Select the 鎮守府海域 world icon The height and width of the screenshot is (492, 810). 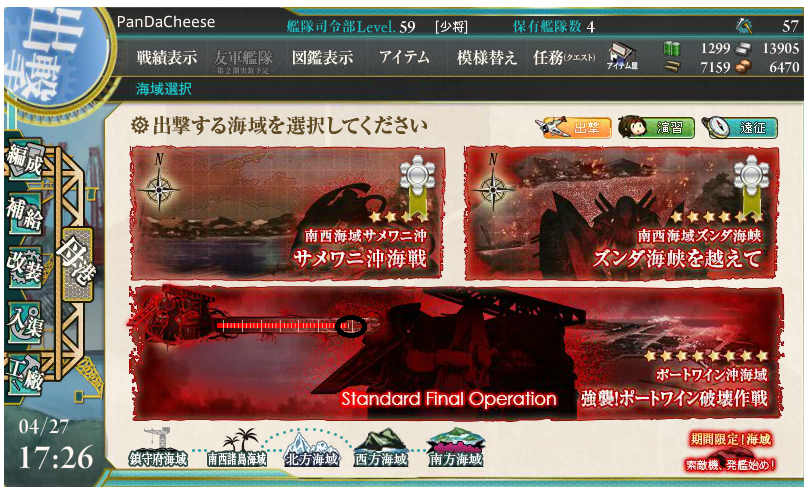pos(158,449)
